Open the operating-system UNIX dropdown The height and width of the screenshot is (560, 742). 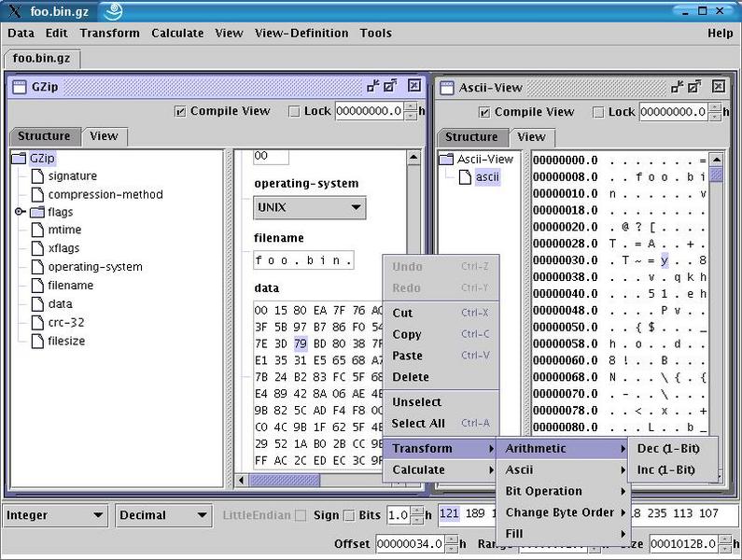310,207
